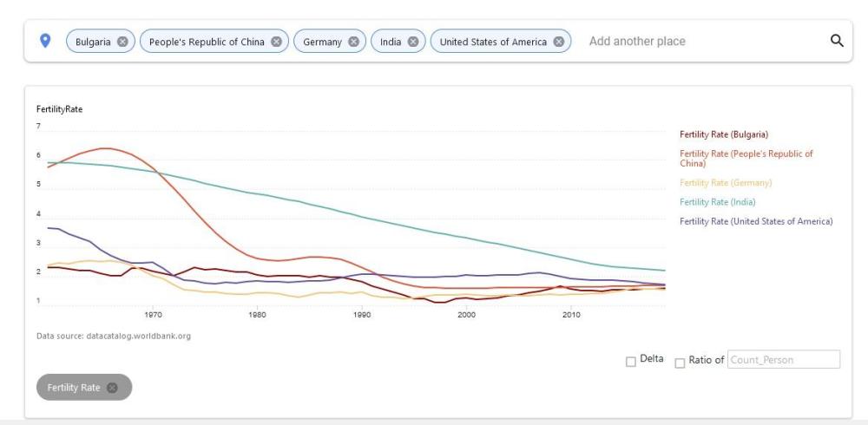Enable the Delta checkbox

tap(631, 360)
